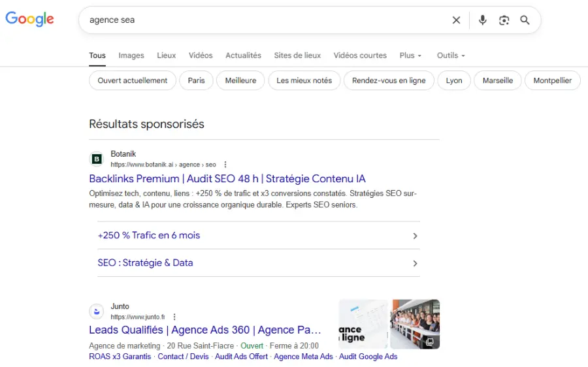Apply the Paris filter chip
Image resolution: width=588 pixels, height=367 pixels.
(196, 80)
